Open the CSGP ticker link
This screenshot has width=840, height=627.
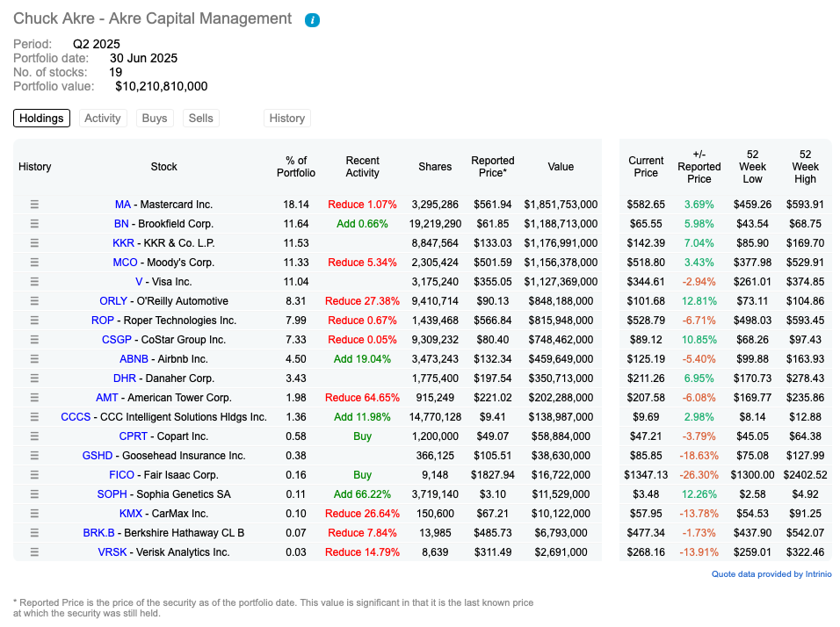pyautogui.click(x=116, y=340)
